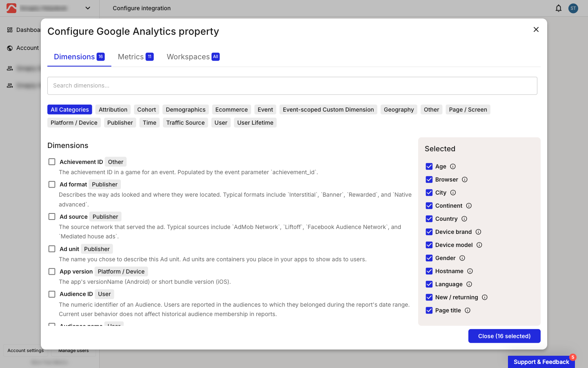Show info for City dimension

pos(453,193)
